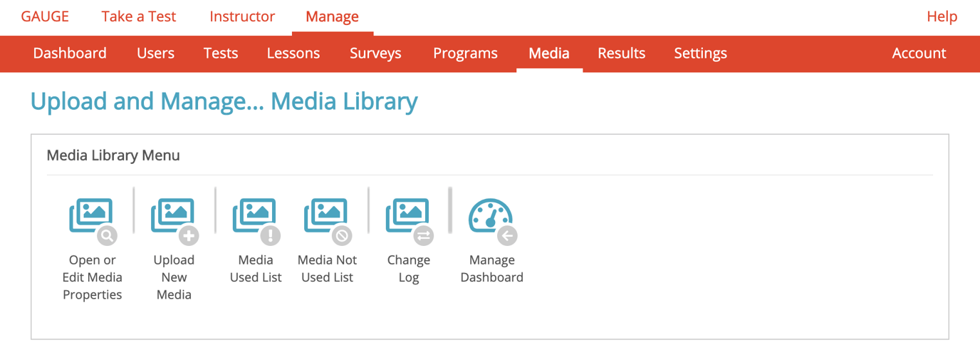Click the "Upload and Manage... Media Library" heading
The width and height of the screenshot is (980, 350).
224,101
